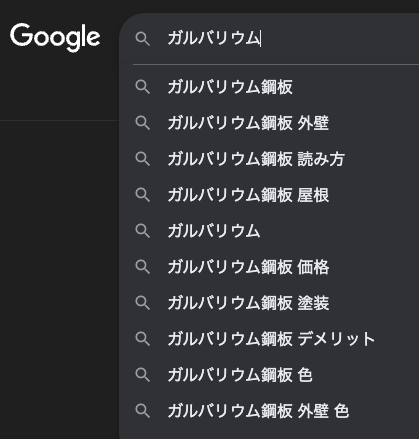Select suggestion ガルバリウム鋼板
This screenshot has width=419, height=439.
tap(269, 87)
